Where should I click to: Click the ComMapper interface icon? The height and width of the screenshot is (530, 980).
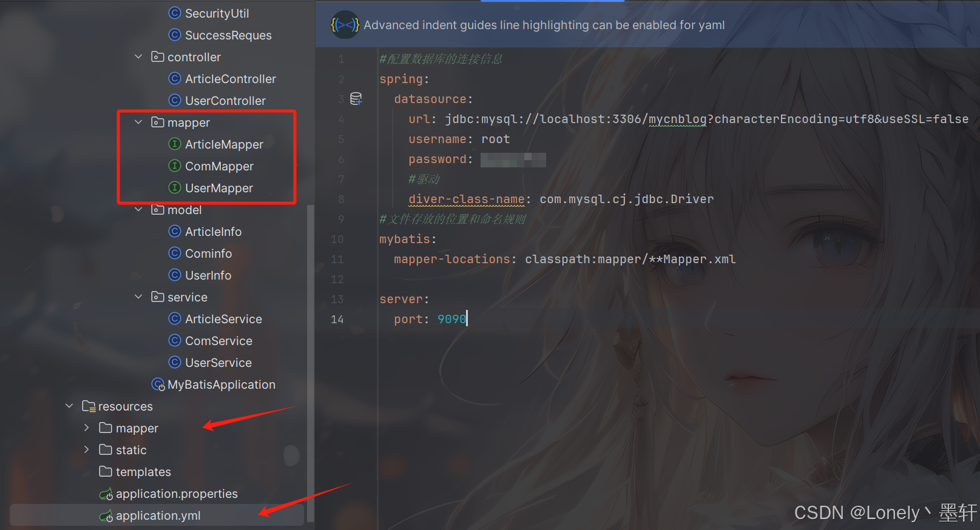coord(175,166)
